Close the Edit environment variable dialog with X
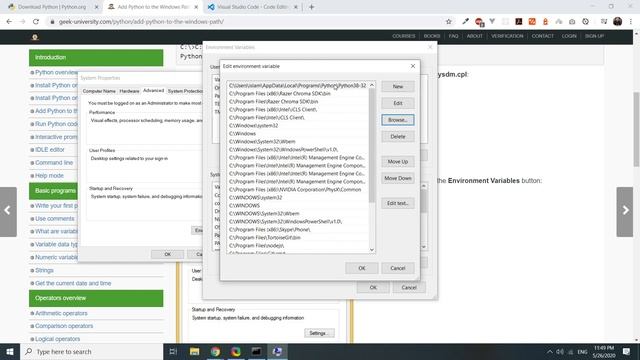The height and width of the screenshot is (360, 640). [413, 66]
